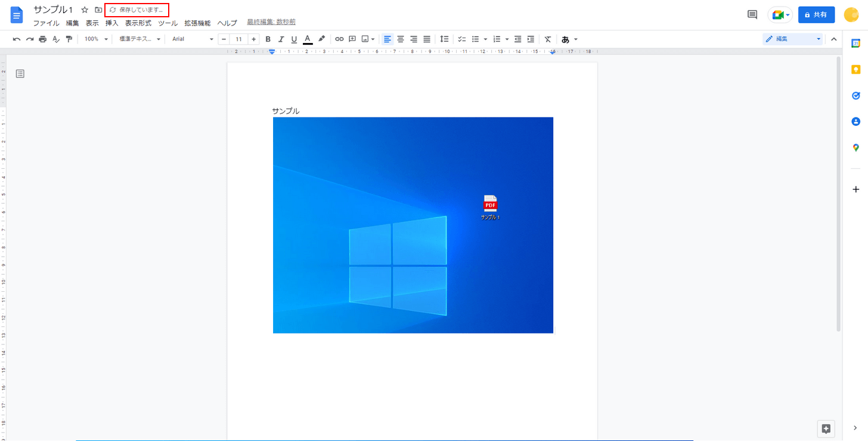Open Contacts in the side panel
Screen dimensions: 868x441
tap(855, 121)
